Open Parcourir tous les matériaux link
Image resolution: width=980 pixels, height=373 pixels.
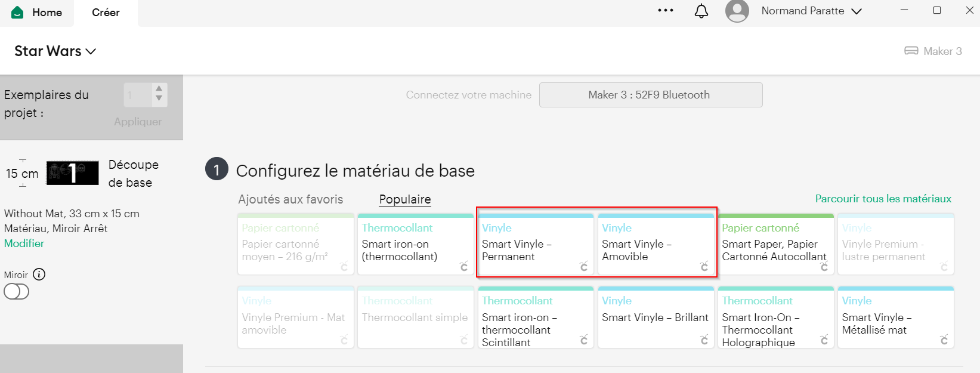[x=883, y=199]
